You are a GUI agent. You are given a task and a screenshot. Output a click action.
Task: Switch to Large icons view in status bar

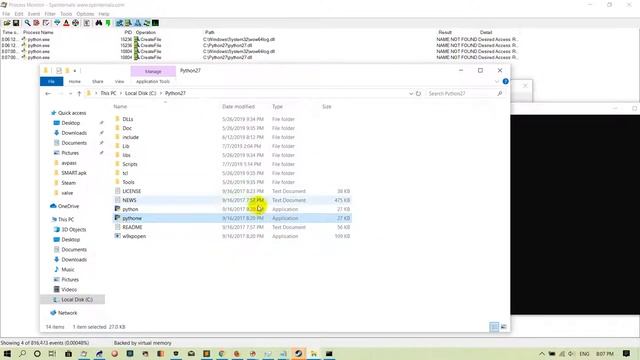(504, 327)
